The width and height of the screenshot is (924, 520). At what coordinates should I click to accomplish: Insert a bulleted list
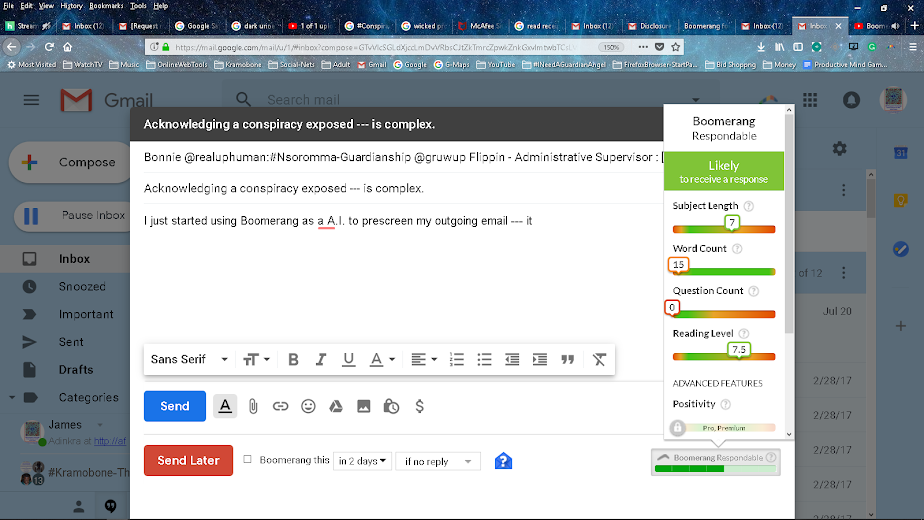coord(484,359)
